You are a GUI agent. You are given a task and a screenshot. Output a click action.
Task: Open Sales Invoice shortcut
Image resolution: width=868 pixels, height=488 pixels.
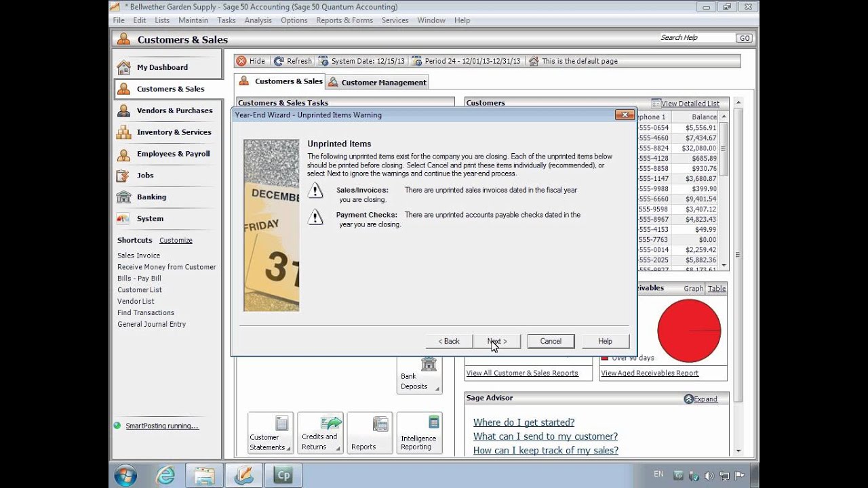tap(138, 256)
